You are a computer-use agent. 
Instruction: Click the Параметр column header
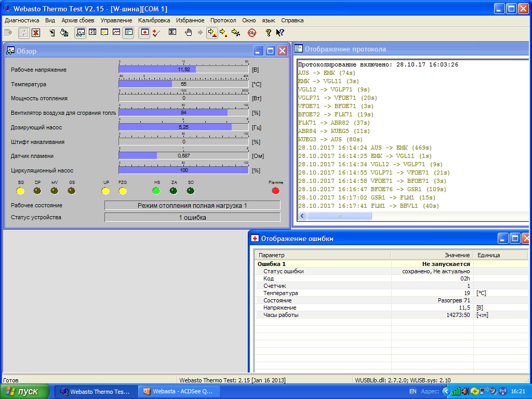[x=322, y=255]
